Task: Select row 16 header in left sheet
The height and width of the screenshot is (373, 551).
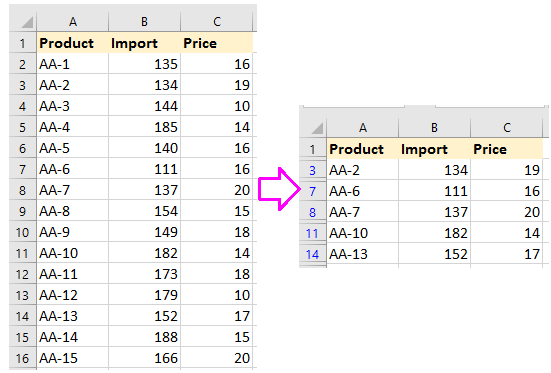Action: pos(23,358)
